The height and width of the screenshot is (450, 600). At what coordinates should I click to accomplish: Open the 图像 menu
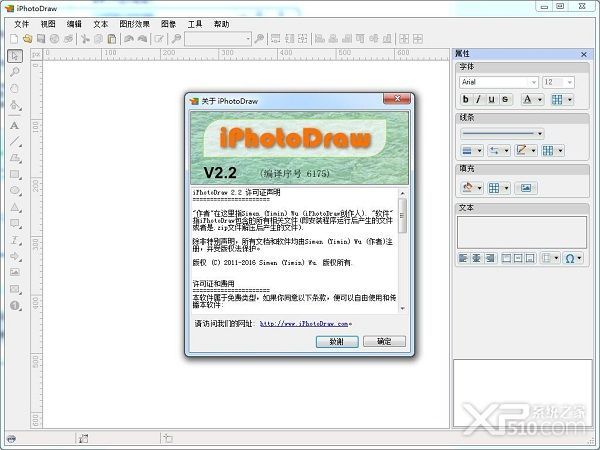click(x=168, y=24)
